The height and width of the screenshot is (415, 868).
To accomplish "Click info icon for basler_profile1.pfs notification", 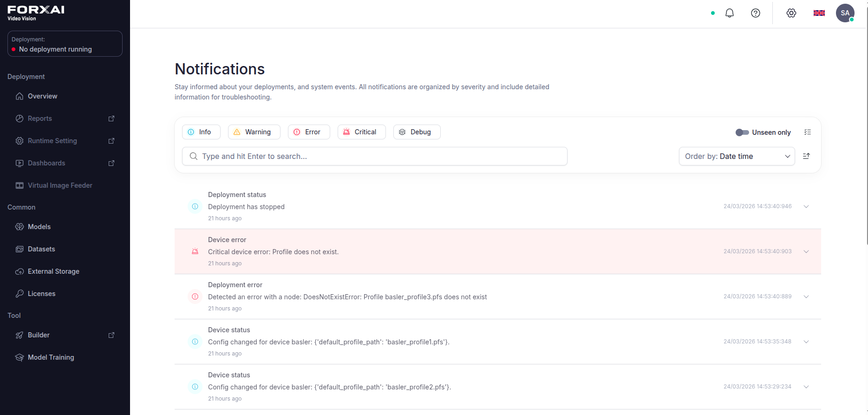I will pyautogui.click(x=195, y=342).
